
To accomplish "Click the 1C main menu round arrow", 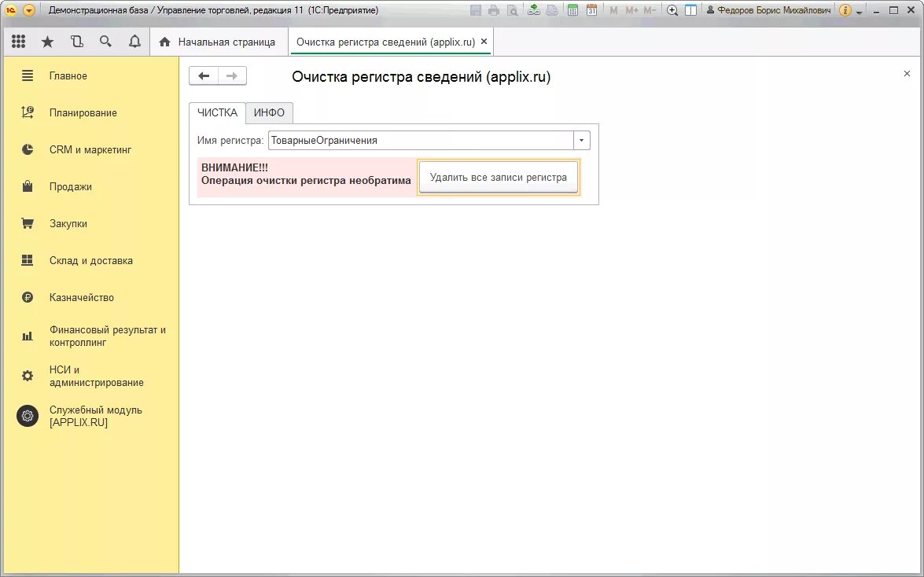I will click(x=28, y=10).
